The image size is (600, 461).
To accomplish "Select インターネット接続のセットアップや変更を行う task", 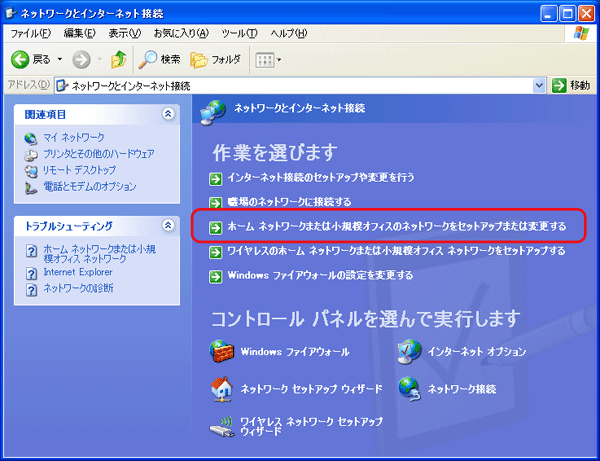I will point(321,178).
